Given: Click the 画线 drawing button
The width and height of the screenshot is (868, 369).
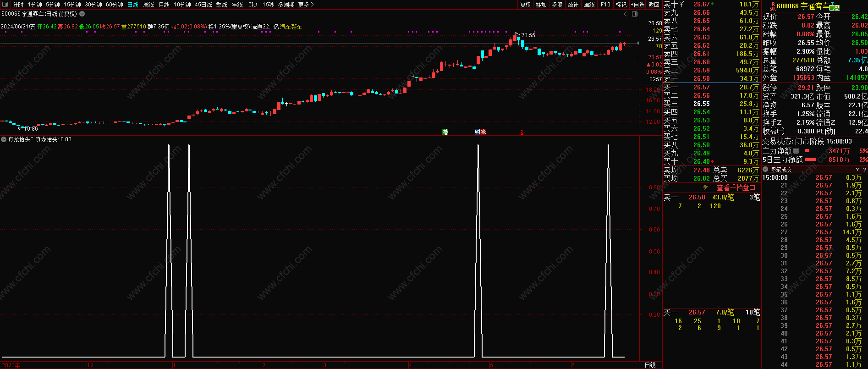Looking at the screenshot, I should point(589,5).
